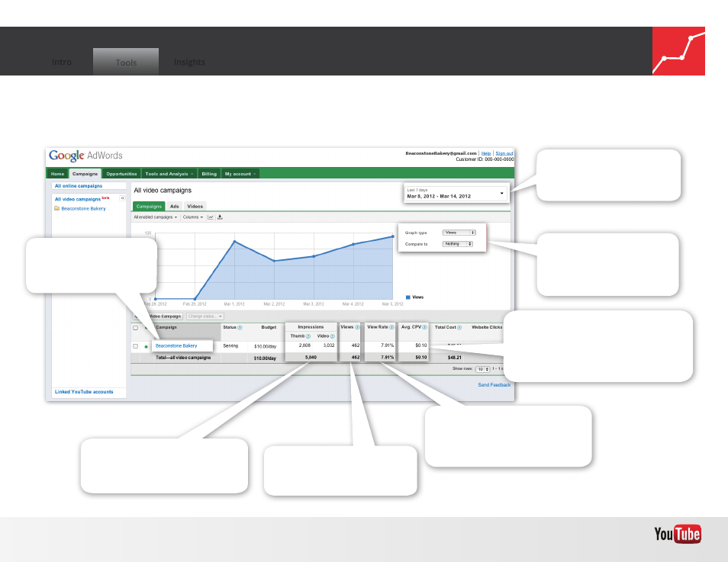Click the Sign out link
The image size is (728, 562).
coord(504,153)
